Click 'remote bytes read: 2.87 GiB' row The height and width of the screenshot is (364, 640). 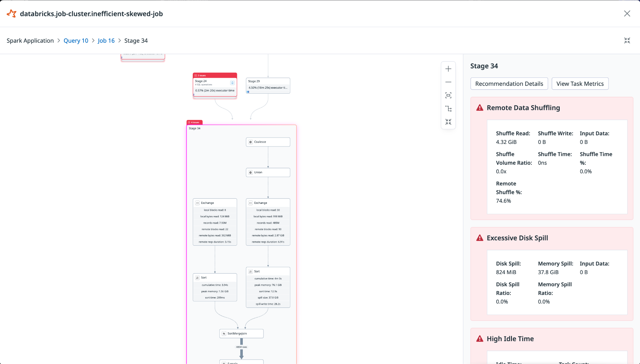point(268,235)
